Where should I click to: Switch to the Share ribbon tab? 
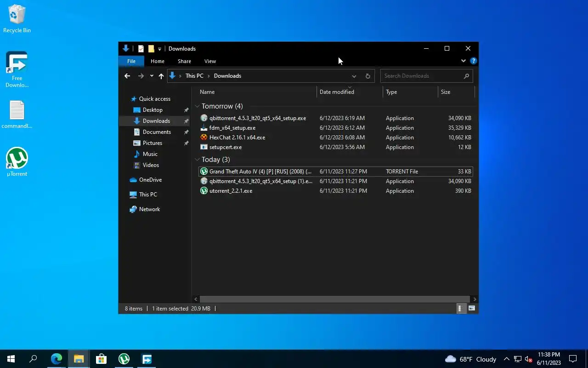tap(184, 61)
